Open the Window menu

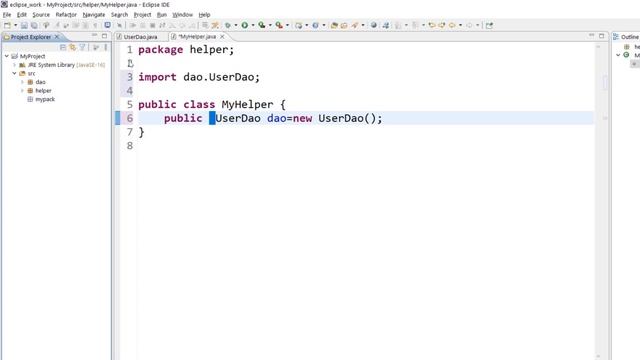pyautogui.click(x=182, y=15)
